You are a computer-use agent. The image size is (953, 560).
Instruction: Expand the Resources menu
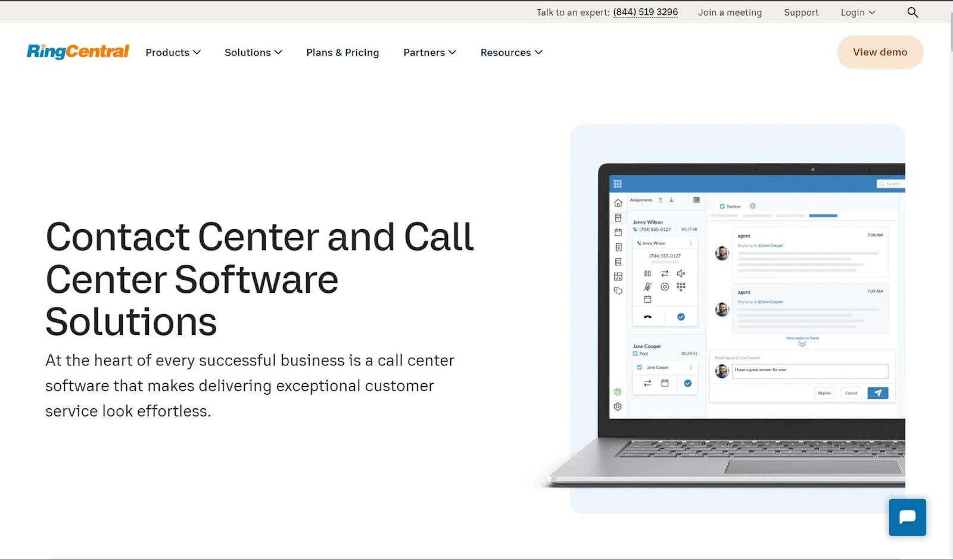click(x=511, y=52)
